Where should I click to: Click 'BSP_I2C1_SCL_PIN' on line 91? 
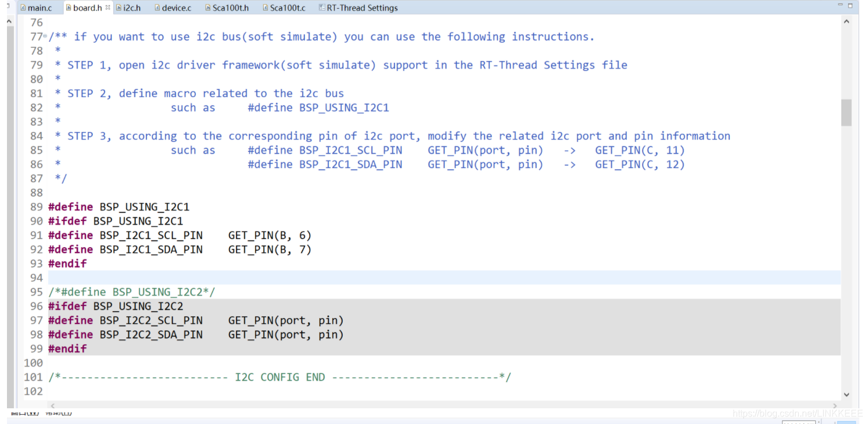(151, 236)
